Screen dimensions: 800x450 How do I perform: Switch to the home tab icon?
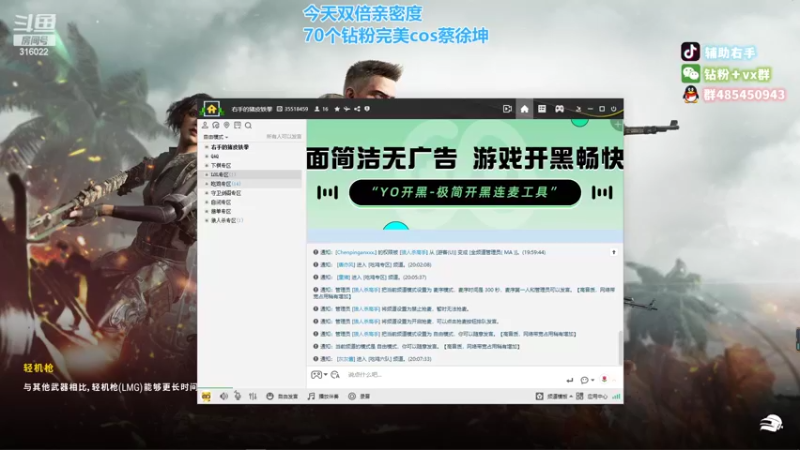pyautogui.click(x=524, y=109)
